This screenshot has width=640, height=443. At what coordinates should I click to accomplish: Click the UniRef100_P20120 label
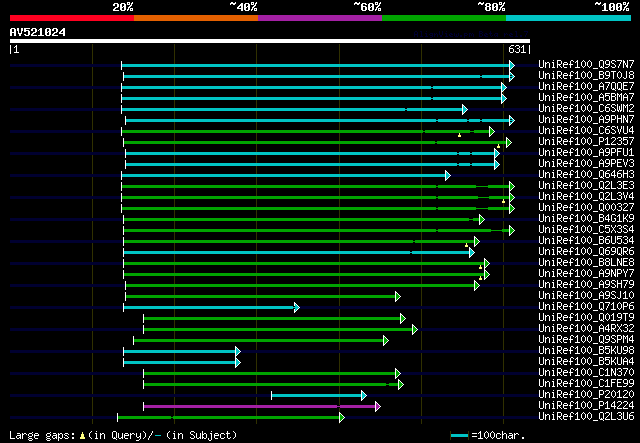(586, 395)
